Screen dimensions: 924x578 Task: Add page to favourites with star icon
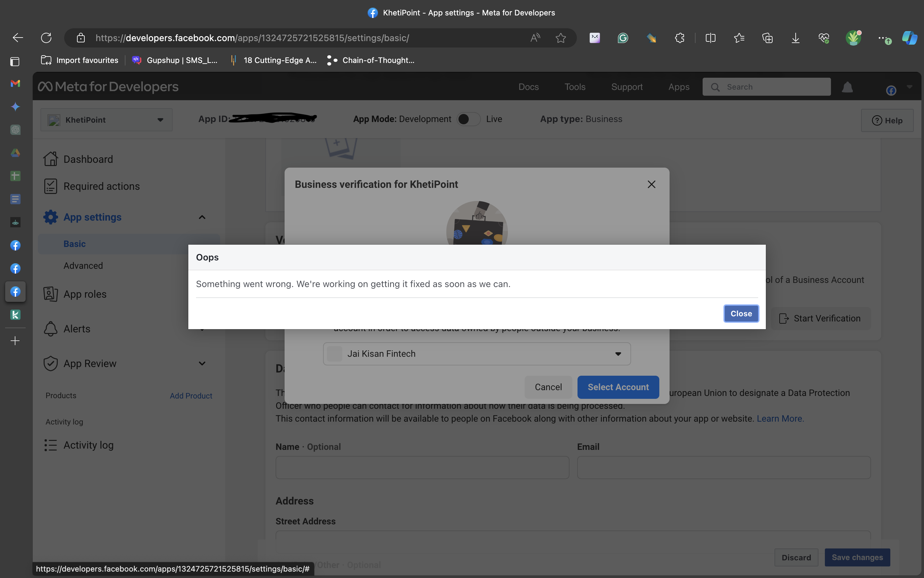[560, 38]
